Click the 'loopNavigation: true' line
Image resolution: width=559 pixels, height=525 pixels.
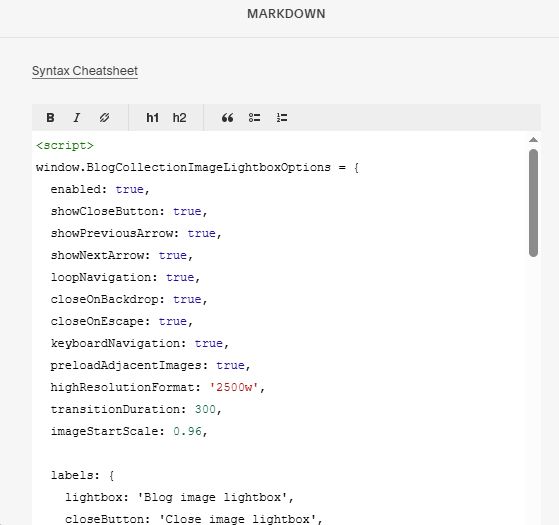125,277
